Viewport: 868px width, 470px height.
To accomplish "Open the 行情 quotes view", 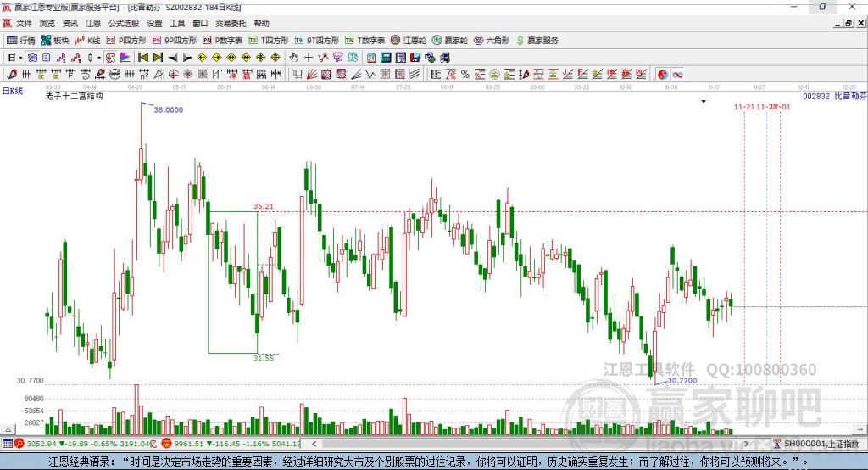I will tap(20, 41).
